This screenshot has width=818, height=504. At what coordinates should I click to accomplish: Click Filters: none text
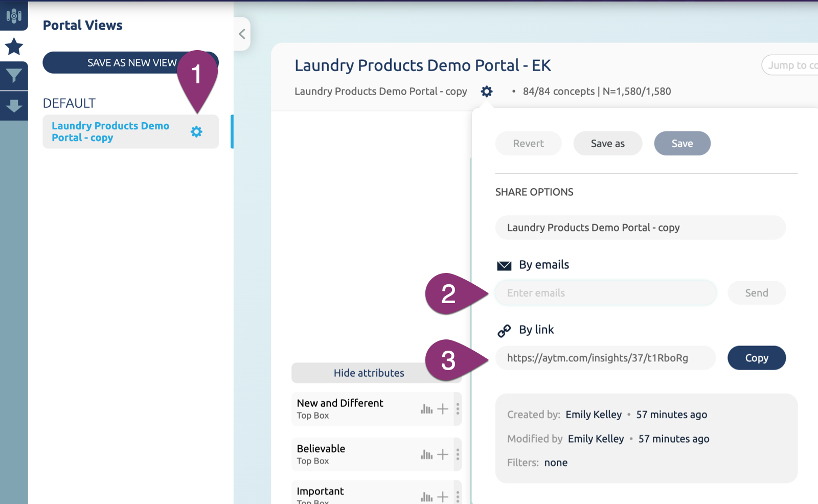tap(537, 463)
